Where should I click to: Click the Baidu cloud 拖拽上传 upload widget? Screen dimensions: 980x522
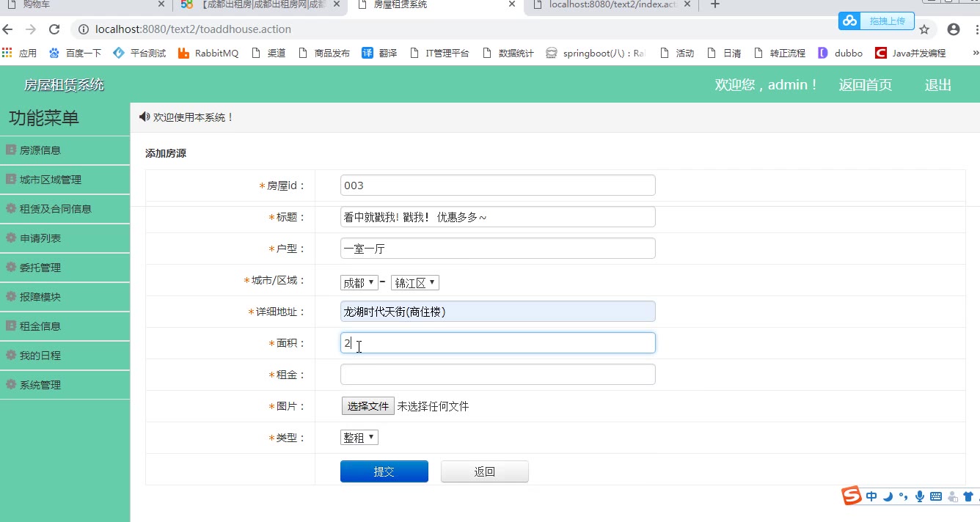pos(876,21)
